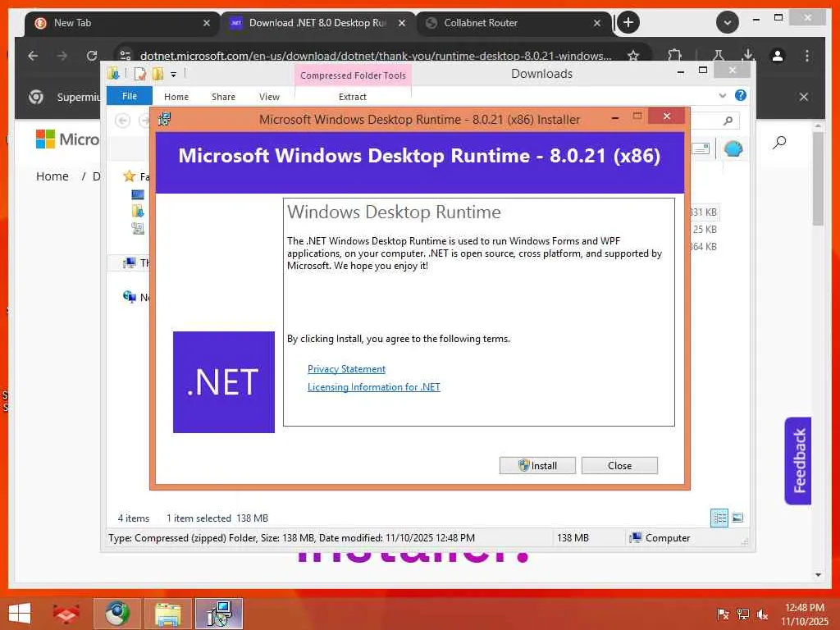840x630 pixels.
Task: Click the installer title bar icon
Action: (x=164, y=119)
